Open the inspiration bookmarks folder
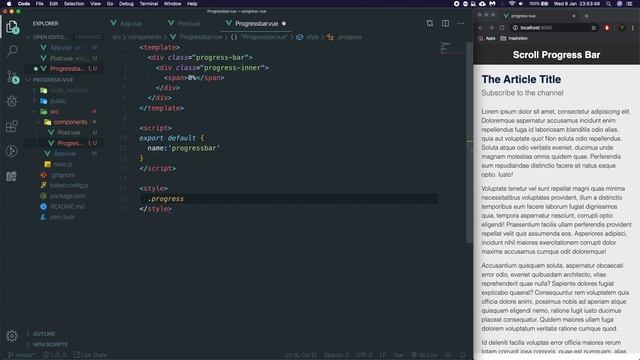This screenshot has width=640, height=360. pos(514,38)
